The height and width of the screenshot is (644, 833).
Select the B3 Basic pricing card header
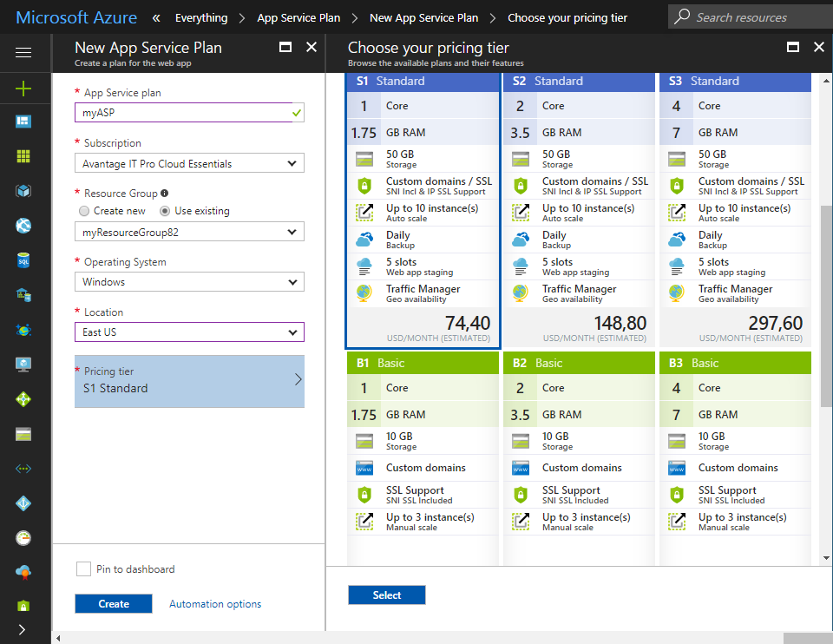coord(735,363)
